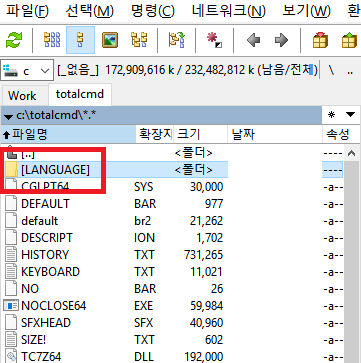Select the default br2 file
This screenshot has width=361, height=363.
(x=173, y=221)
